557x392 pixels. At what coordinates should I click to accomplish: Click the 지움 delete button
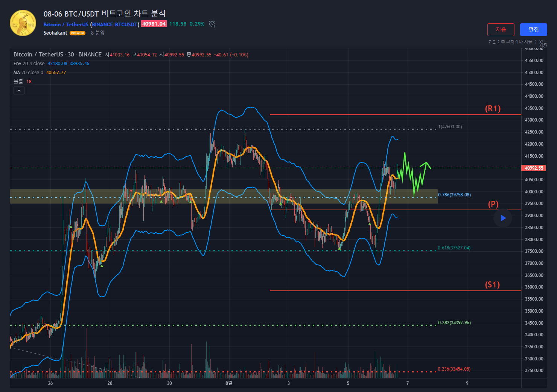tap(501, 30)
